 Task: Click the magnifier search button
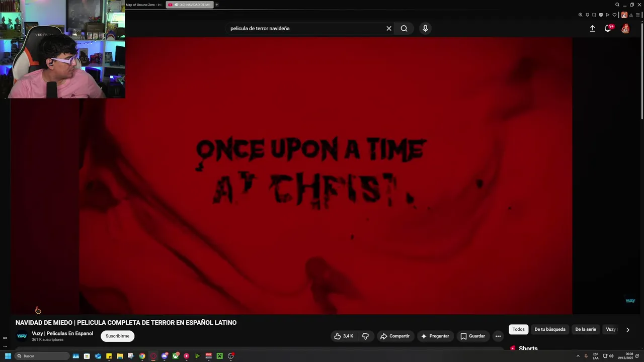404,29
